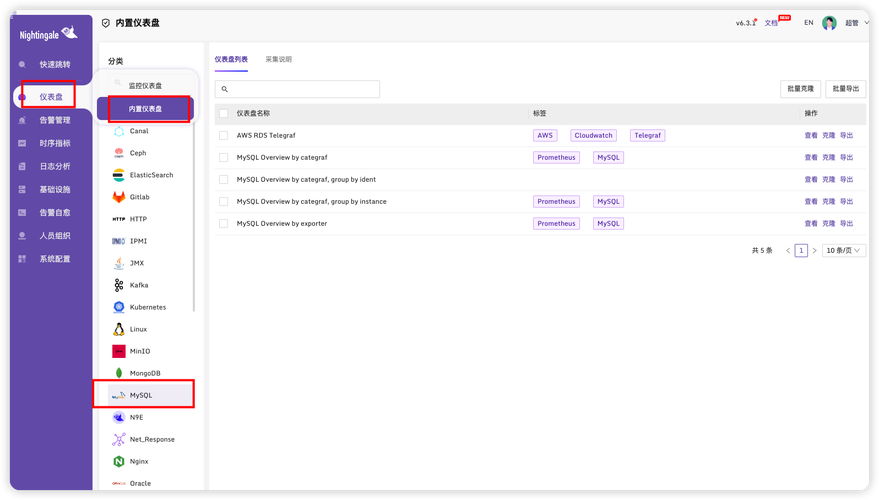Image resolution: width=879 pixels, height=500 pixels.
Task: Choose the ElasticSearch category icon
Action: pyautogui.click(x=119, y=175)
